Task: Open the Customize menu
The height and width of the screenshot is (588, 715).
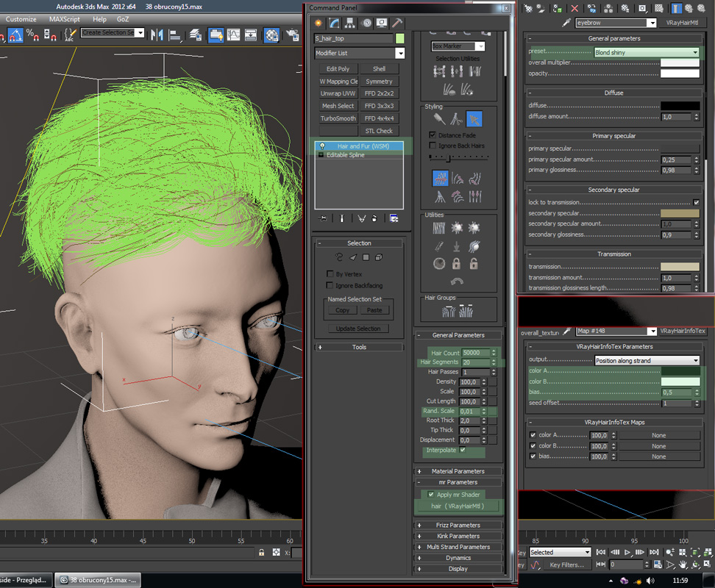Action: [21, 19]
